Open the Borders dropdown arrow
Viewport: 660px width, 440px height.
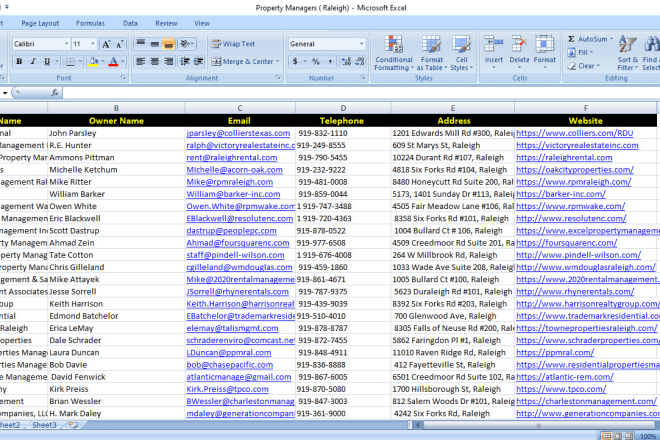pyautogui.click(x=80, y=62)
